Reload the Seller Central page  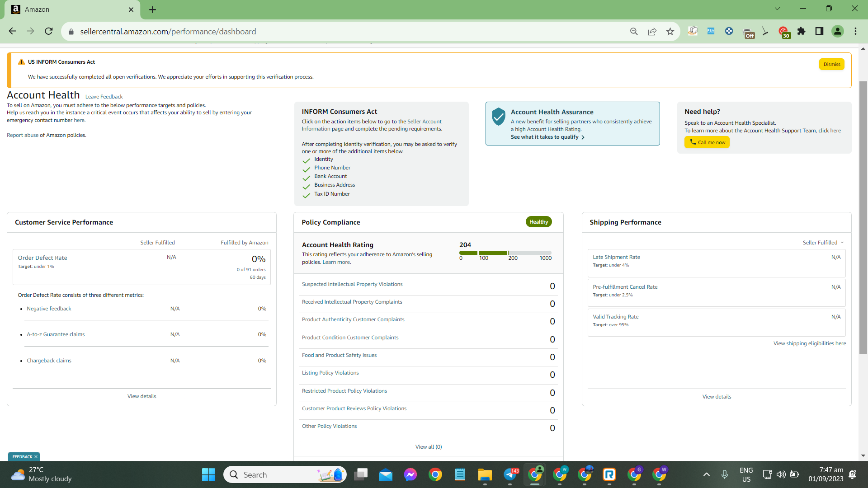(x=49, y=31)
